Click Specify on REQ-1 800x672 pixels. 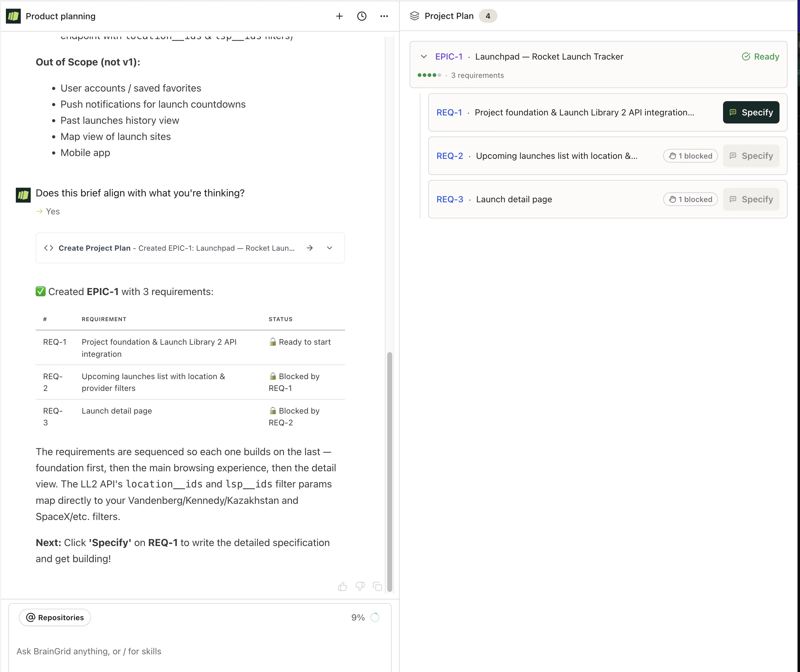coord(751,112)
